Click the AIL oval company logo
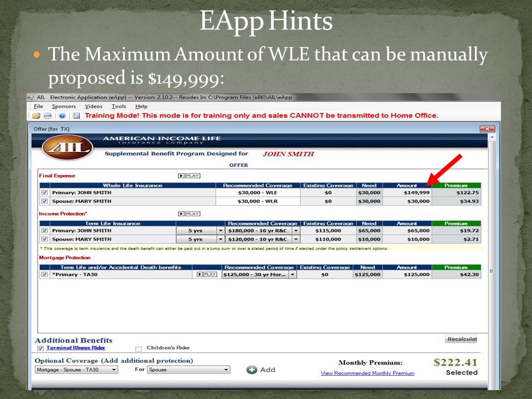This screenshot has width=532, height=399. click(67, 147)
